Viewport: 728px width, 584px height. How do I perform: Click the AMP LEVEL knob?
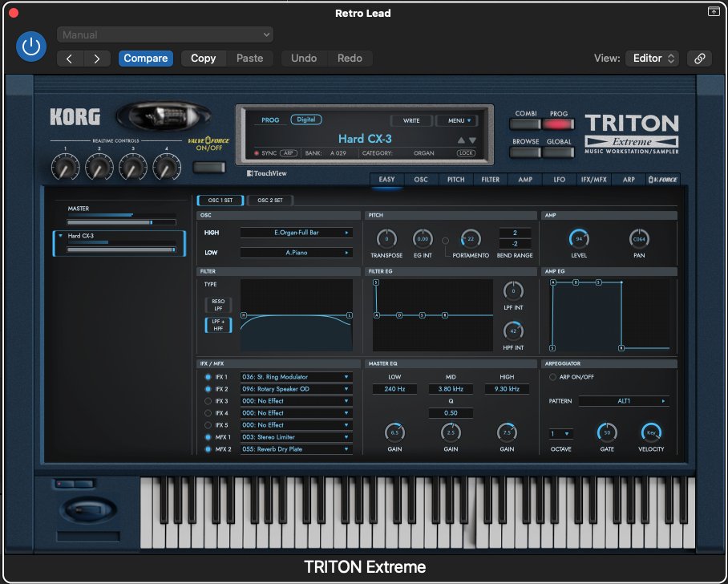[579, 239]
